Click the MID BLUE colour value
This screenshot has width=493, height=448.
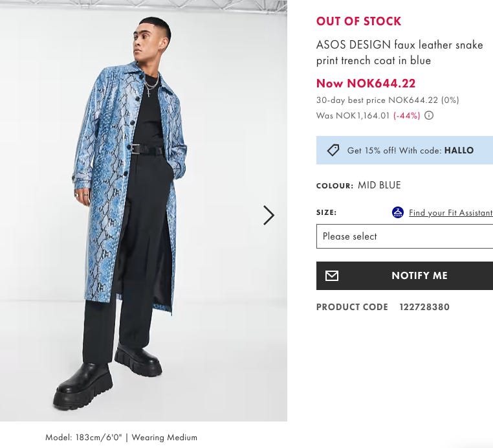click(379, 185)
